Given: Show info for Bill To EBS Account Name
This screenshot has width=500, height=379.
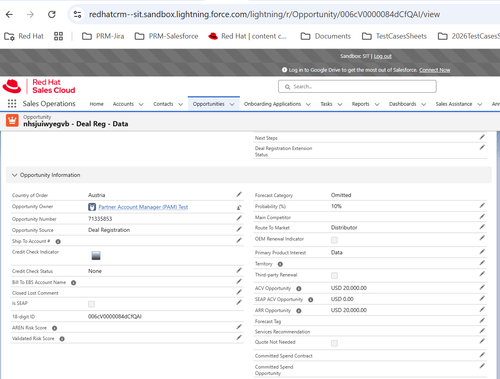Looking at the screenshot, I should tap(74, 283).
